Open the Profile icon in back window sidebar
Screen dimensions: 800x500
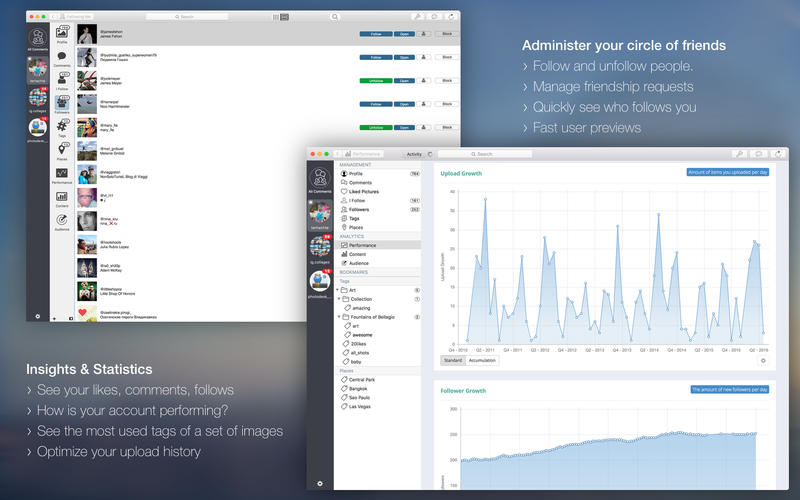[62, 34]
